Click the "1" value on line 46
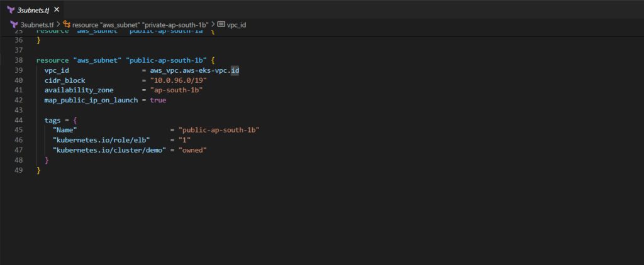 [x=184, y=140]
